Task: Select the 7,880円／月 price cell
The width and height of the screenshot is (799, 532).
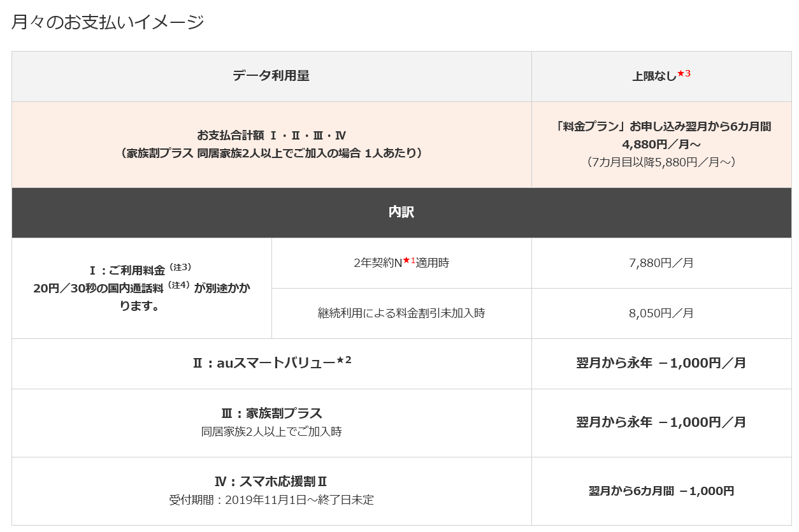Action: pyautogui.click(x=661, y=262)
